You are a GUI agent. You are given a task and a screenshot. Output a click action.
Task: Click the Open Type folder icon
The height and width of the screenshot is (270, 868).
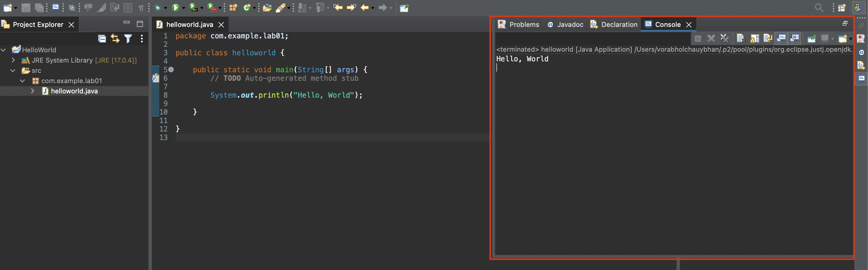[267, 8]
